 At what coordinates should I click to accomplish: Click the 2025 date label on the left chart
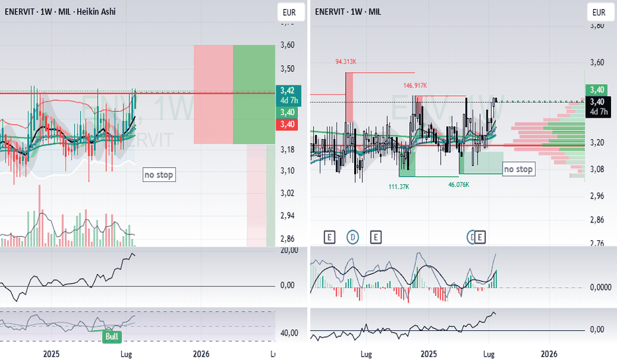[x=51, y=354]
